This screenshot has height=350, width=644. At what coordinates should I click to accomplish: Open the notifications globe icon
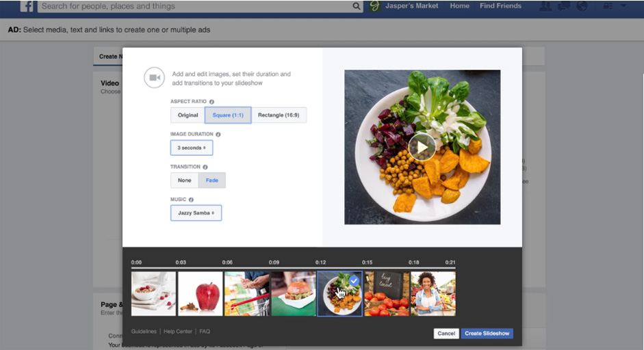(582, 6)
